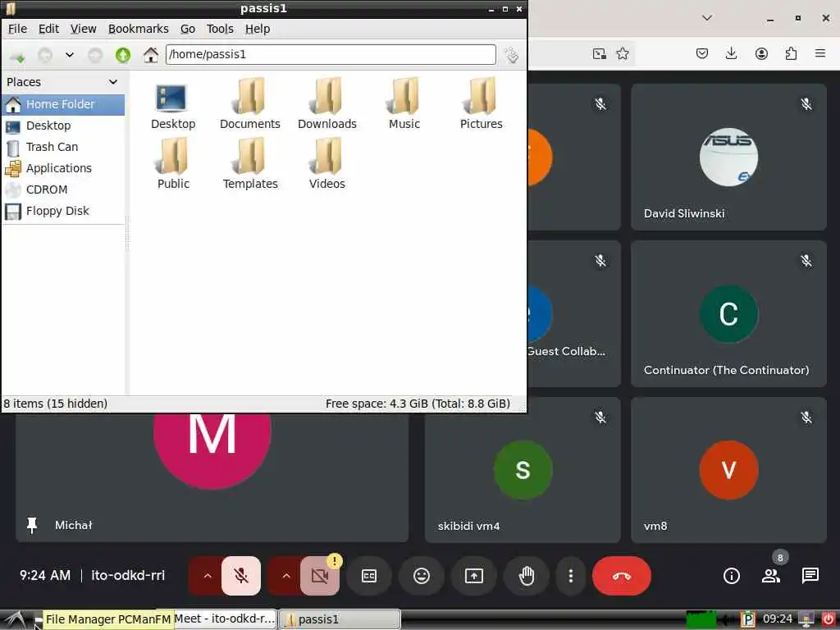Toggle camera on in Meet
The image size is (840, 630).
[x=320, y=576]
